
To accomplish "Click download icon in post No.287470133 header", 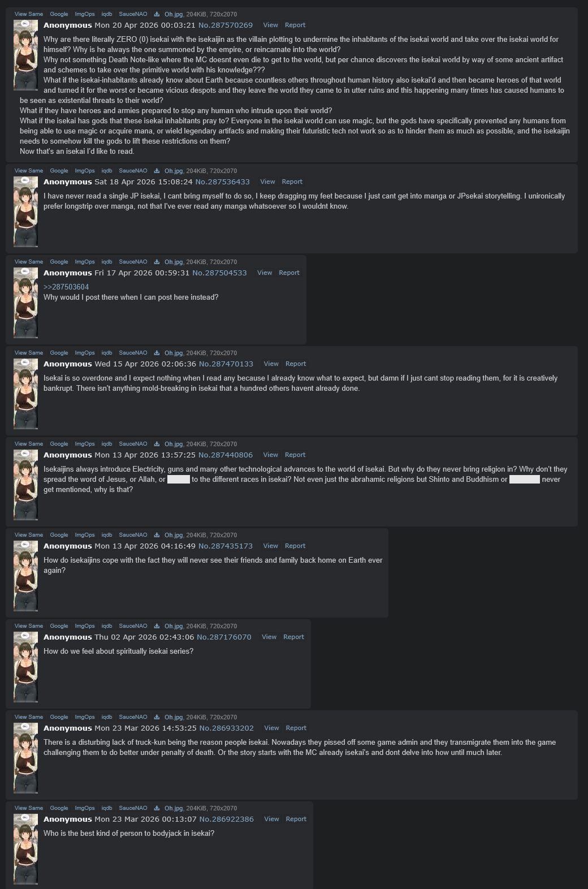I will point(157,353).
